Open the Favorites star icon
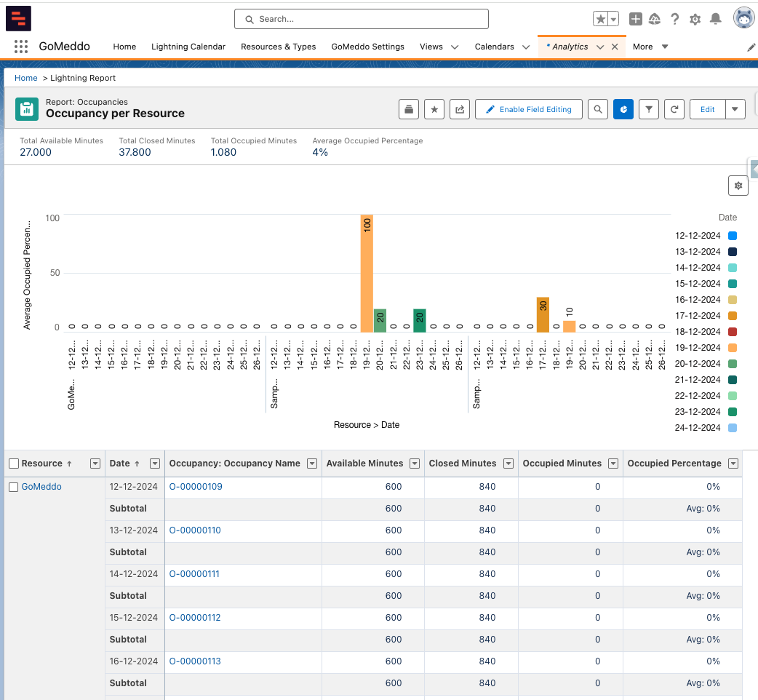 tap(600, 19)
